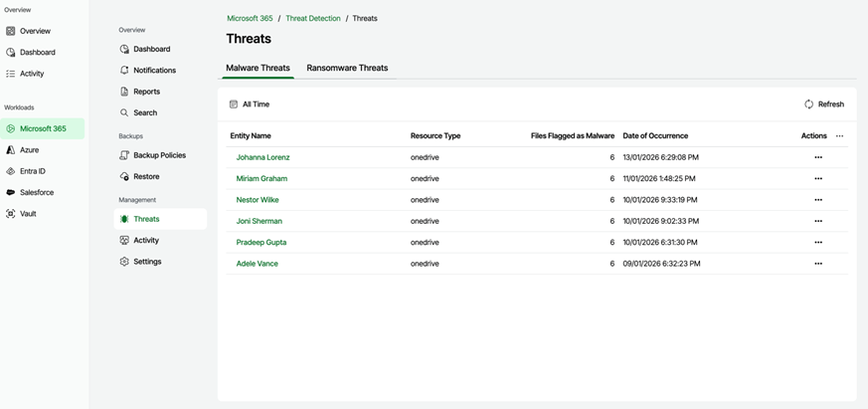Click the Salesforce cloud icon

[x=10, y=192]
